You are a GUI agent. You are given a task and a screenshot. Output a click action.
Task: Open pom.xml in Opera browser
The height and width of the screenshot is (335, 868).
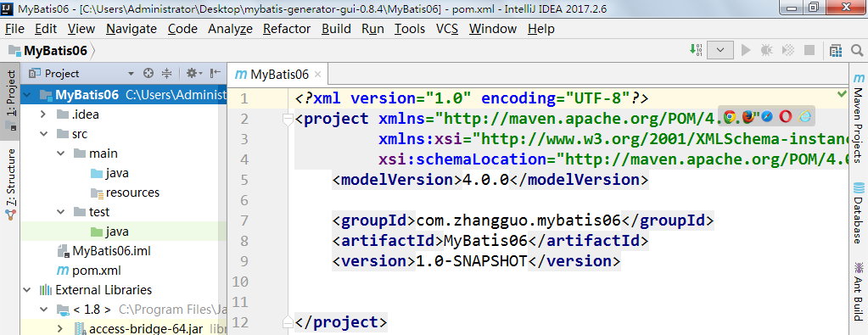click(x=786, y=116)
